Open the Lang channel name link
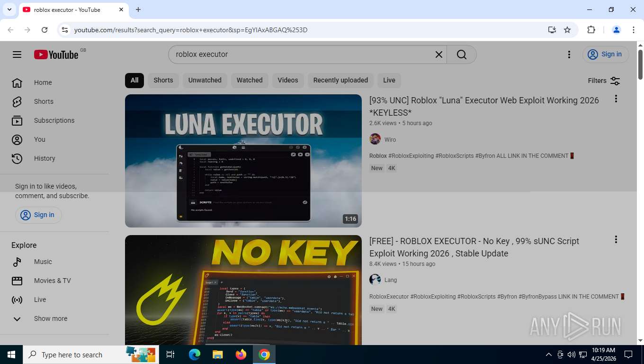The image size is (644, 364). click(391, 280)
